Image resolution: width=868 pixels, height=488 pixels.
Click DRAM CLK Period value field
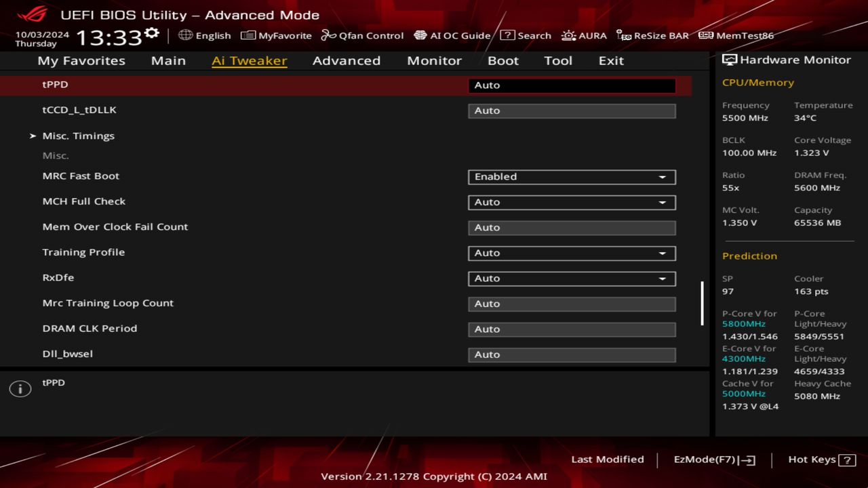point(572,329)
